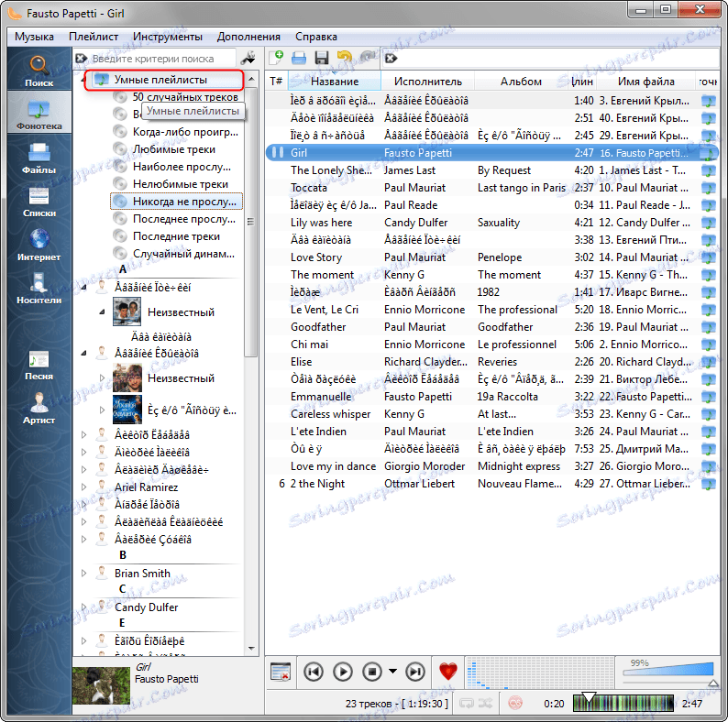Click album cover thumbnail of Girl

(101, 685)
